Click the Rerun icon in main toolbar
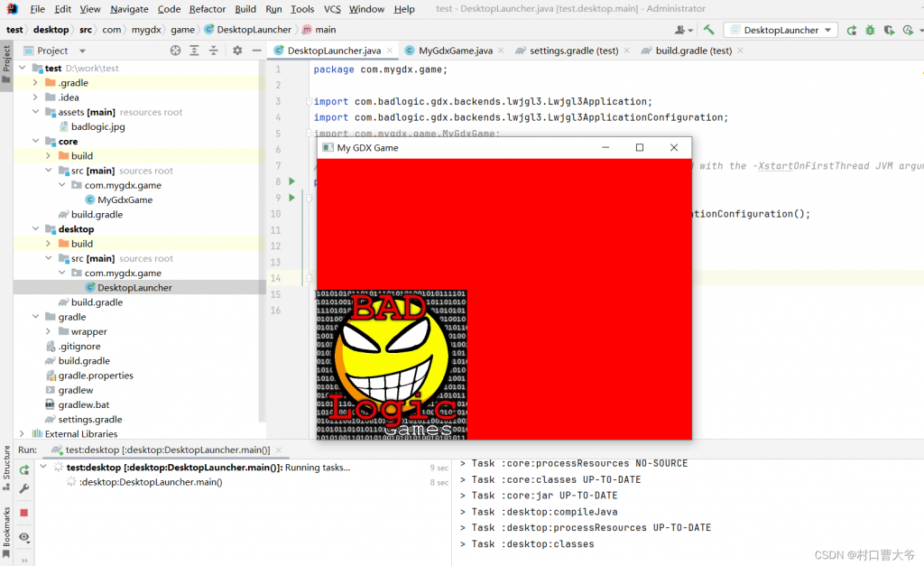The height and width of the screenshot is (566, 924). [x=852, y=30]
